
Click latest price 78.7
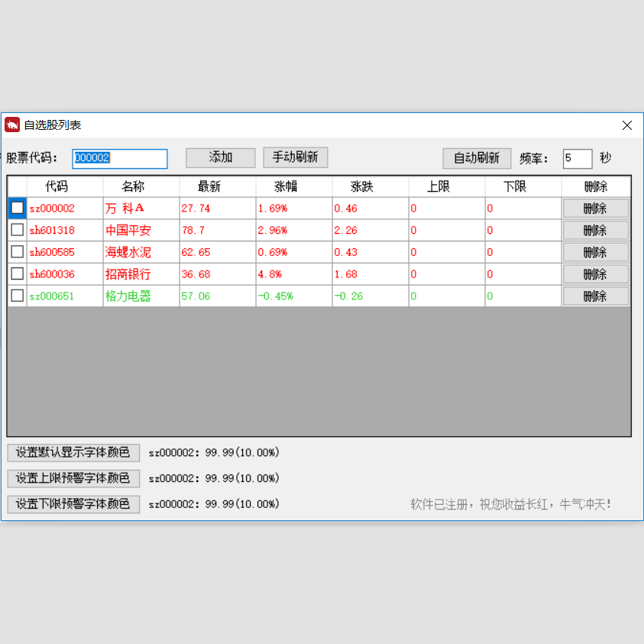point(218,230)
